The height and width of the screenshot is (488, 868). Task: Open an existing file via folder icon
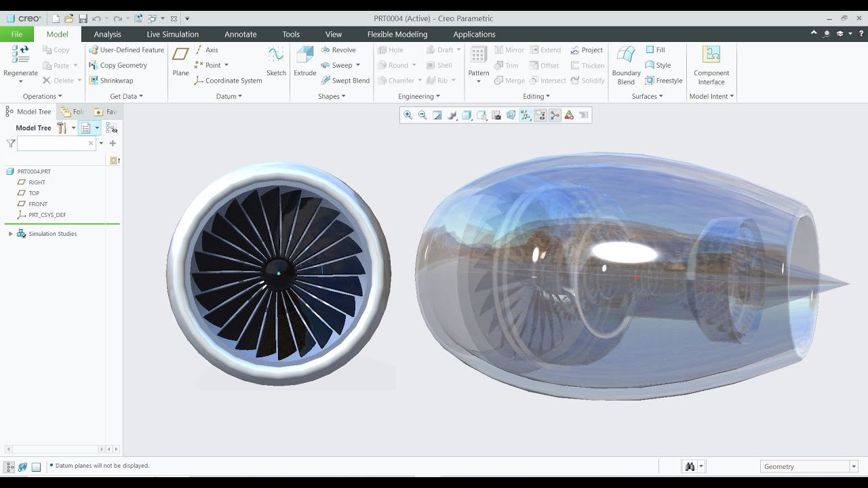(69, 18)
